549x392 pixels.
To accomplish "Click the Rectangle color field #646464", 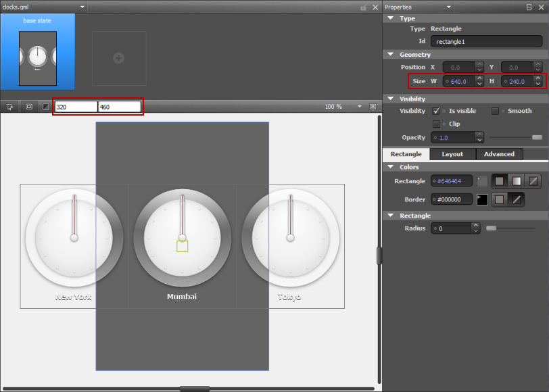I will [452, 181].
